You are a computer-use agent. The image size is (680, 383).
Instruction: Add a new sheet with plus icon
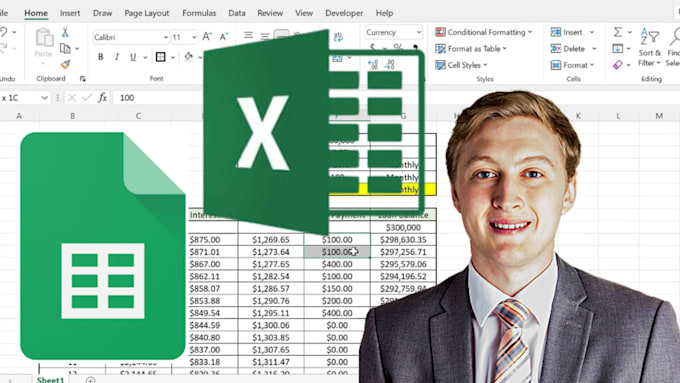point(90,380)
